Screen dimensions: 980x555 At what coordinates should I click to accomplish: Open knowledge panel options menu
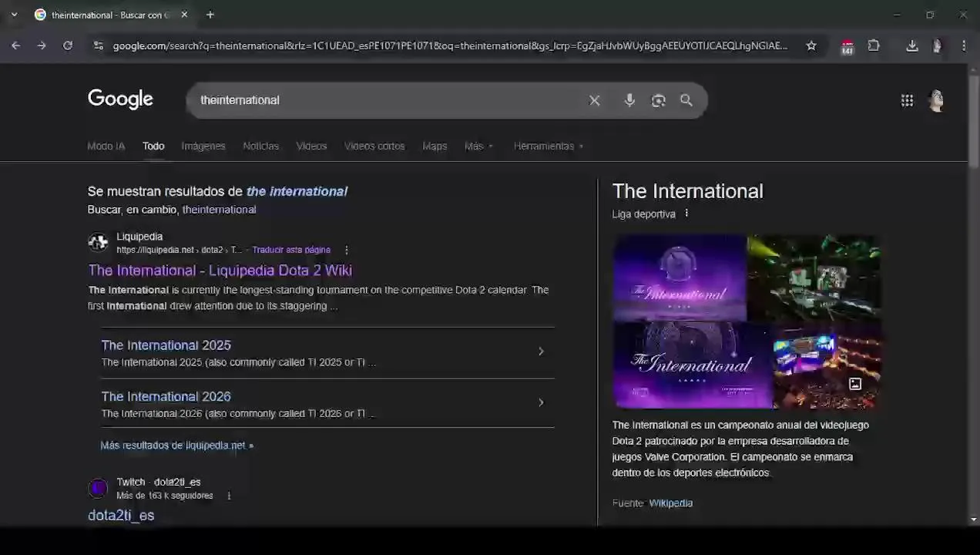tap(686, 214)
